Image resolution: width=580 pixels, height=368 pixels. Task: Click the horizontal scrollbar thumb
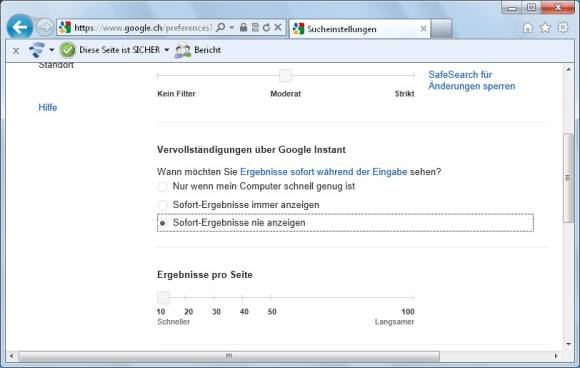(x=229, y=356)
